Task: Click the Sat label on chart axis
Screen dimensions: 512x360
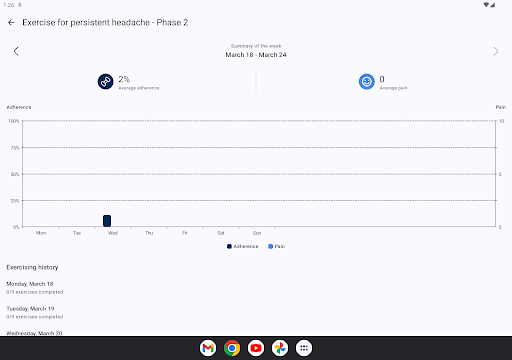Action: point(221,233)
